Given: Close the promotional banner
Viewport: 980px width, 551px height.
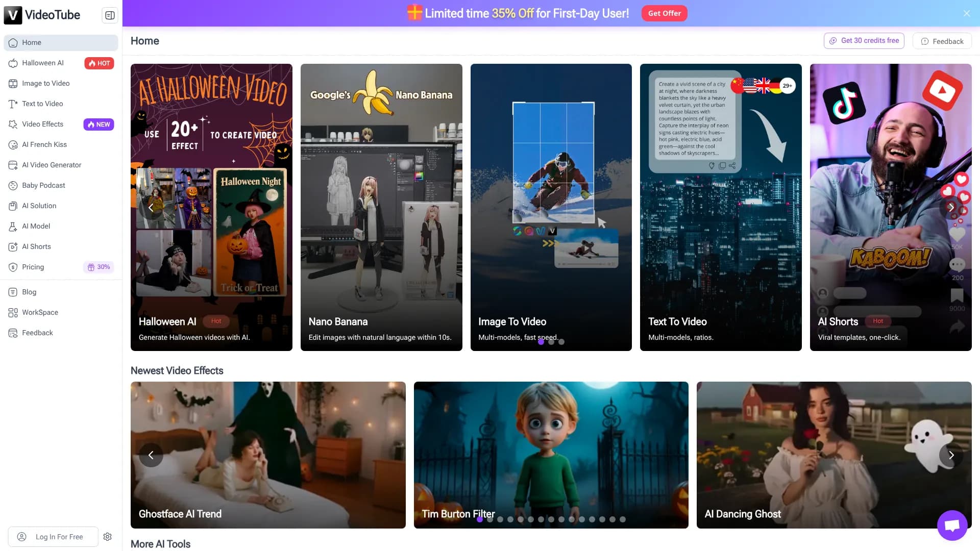Looking at the screenshot, I should tap(966, 13).
